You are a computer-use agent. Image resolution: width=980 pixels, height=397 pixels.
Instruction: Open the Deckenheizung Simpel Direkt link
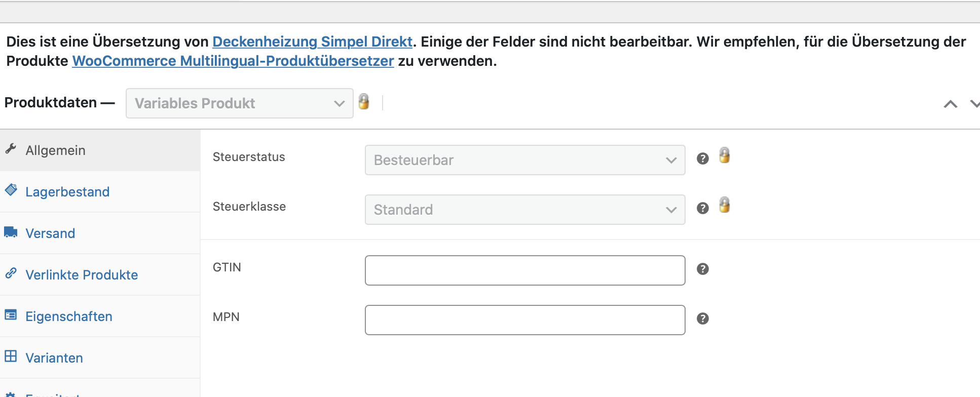pyautogui.click(x=312, y=42)
